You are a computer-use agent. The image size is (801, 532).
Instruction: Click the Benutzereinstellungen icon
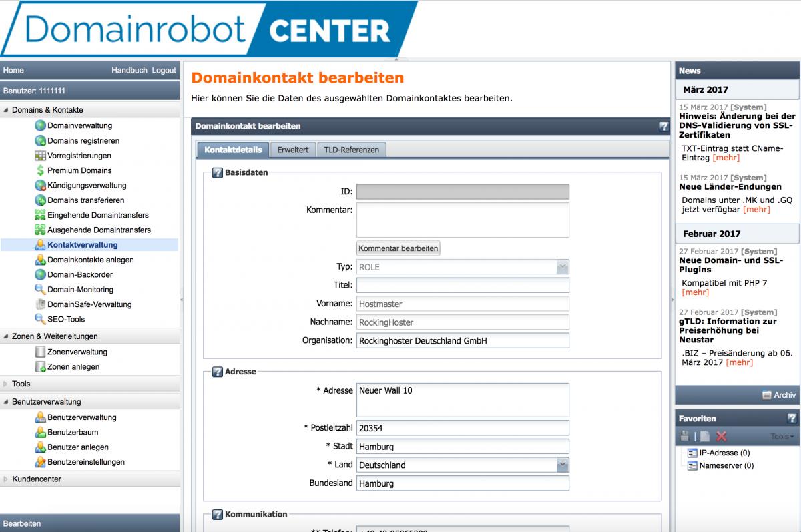pos(40,462)
